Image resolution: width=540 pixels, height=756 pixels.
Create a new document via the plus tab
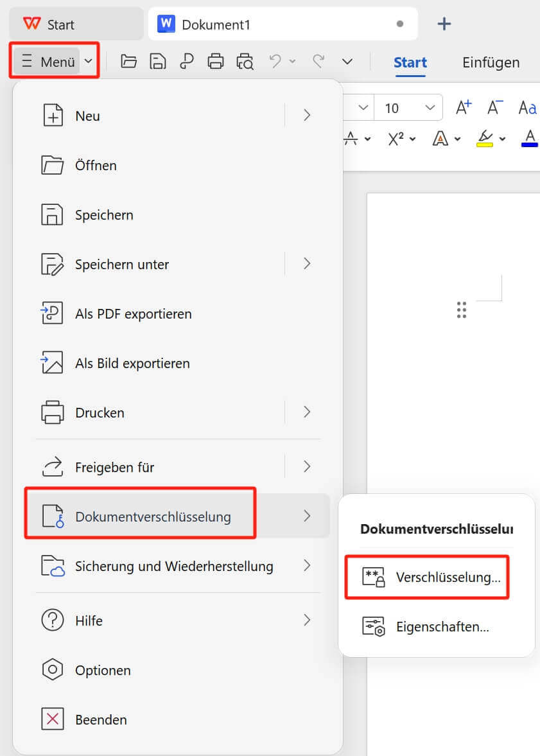444,24
